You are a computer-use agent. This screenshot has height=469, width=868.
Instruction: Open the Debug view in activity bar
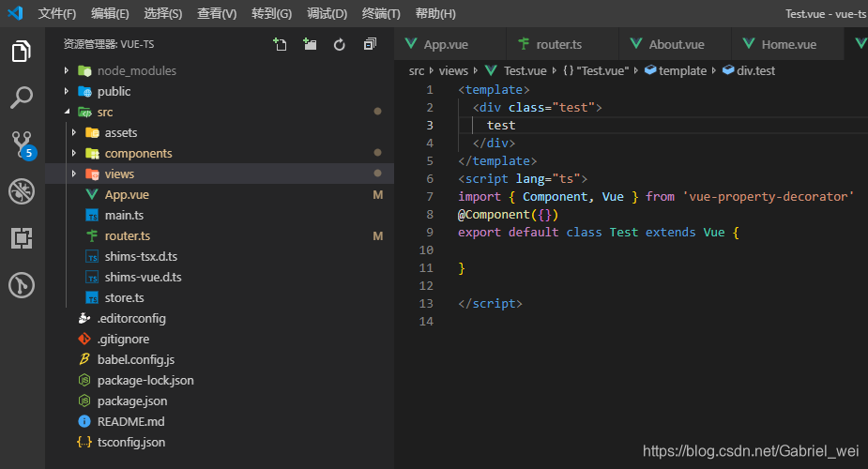pyautogui.click(x=22, y=191)
